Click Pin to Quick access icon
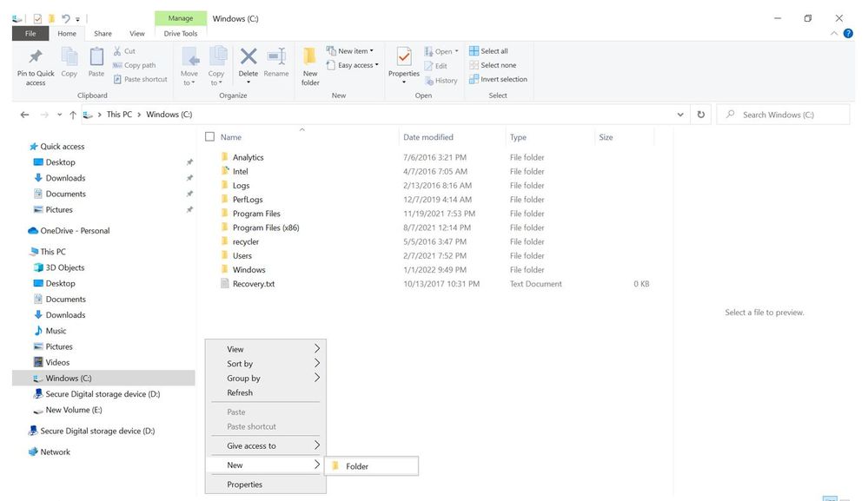The width and height of the screenshot is (868, 501). click(36, 56)
